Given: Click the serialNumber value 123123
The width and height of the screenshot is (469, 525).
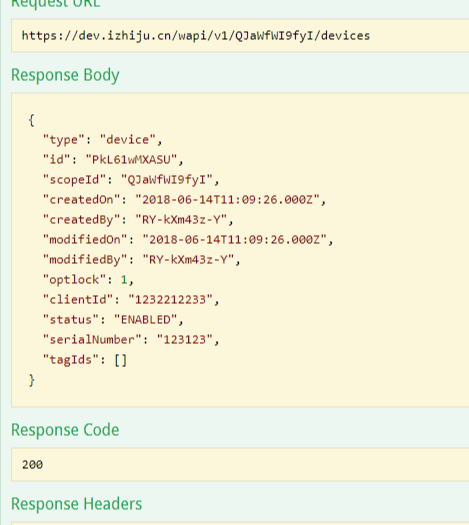Looking at the screenshot, I should point(184,340).
